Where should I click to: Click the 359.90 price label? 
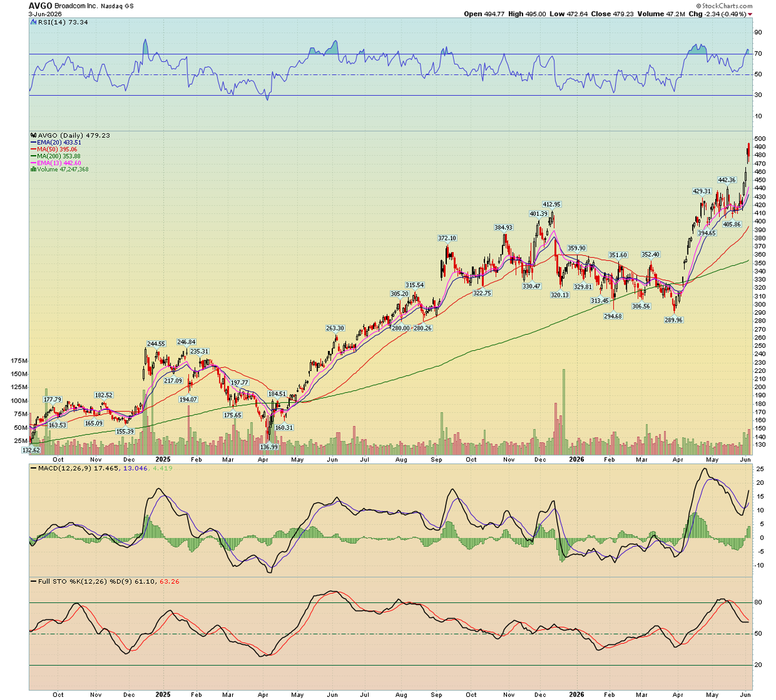click(576, 248)
